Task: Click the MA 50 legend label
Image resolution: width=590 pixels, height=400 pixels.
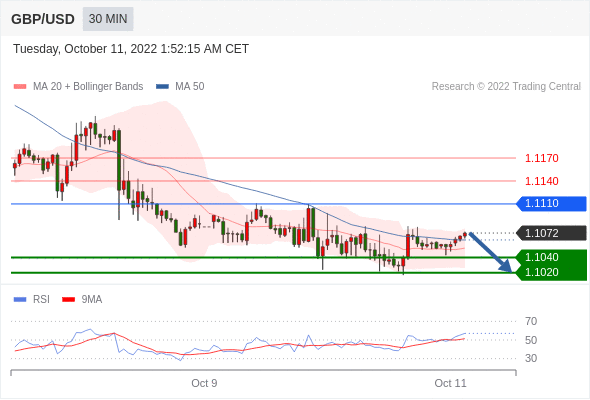Action: click(x=190, y=87)
